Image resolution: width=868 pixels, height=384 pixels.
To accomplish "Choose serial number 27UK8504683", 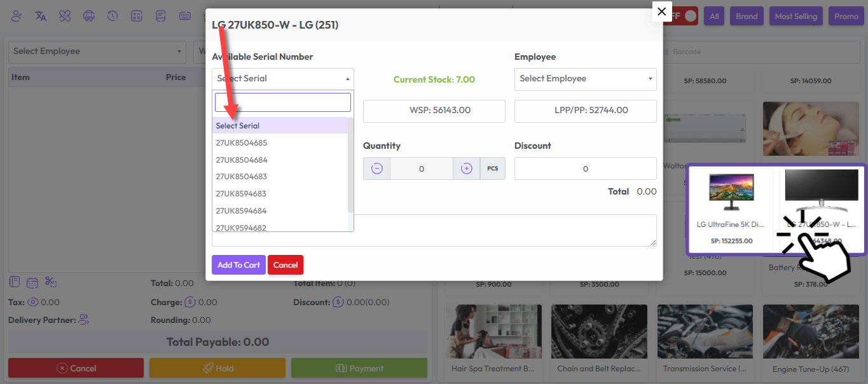I will click(280, 177).
